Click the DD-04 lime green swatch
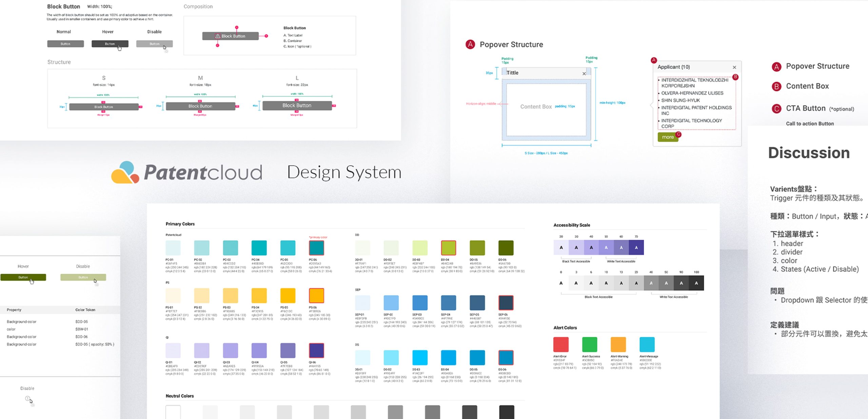 (448, 248)
